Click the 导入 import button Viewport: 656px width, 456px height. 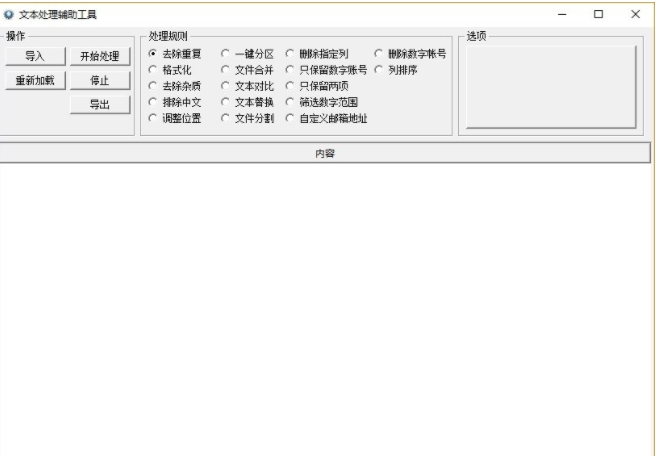34,56
